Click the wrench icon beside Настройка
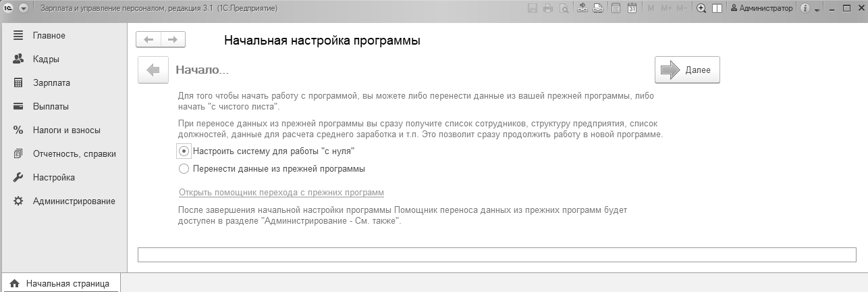868x292 pixels. [x=18, y=177]
